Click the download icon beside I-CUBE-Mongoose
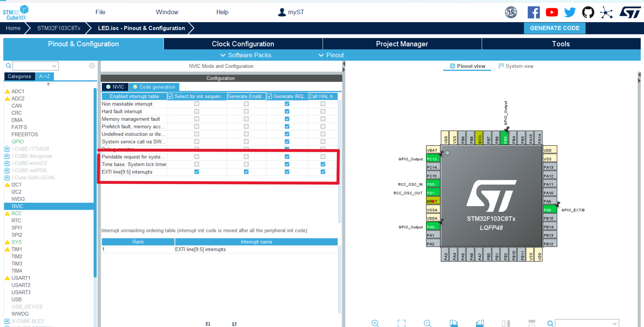The image size is (644, 327). (7, 156)
